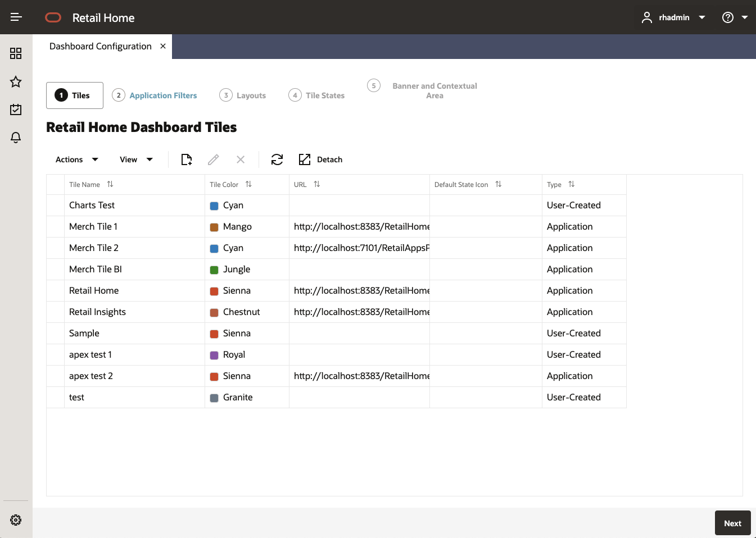This screenshot has height=538, width=756.
Task: Click the localhost:7101 URL of Merch Tile 2
Action: pyautogui.click(x=361, y=248)
